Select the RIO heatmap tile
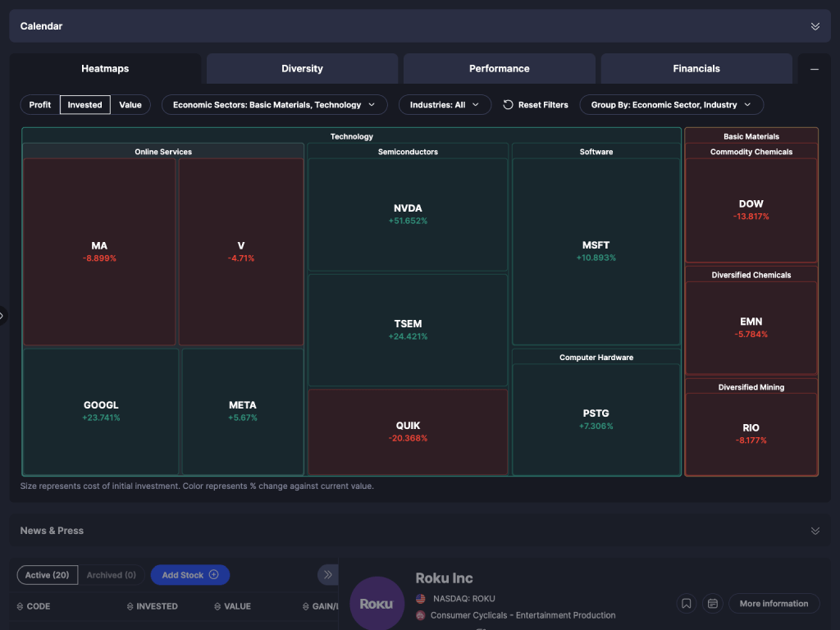 pos(751,433)
